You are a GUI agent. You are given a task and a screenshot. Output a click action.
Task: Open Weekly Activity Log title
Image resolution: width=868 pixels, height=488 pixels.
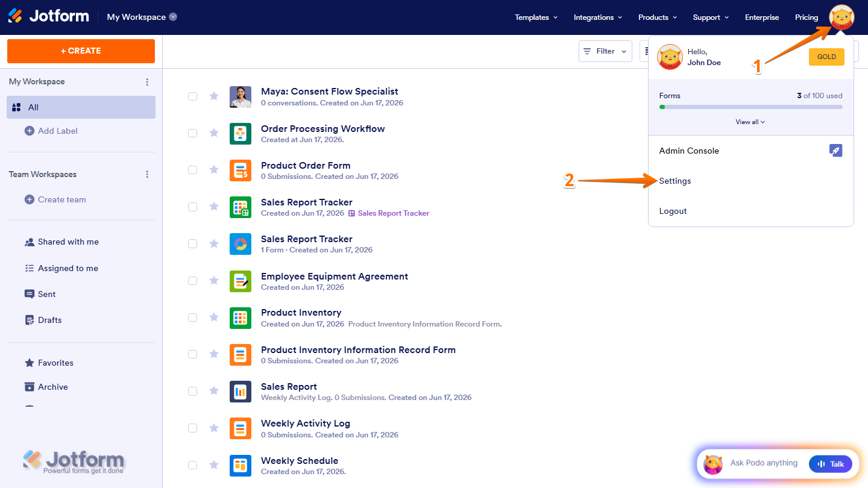pos(306,424)
